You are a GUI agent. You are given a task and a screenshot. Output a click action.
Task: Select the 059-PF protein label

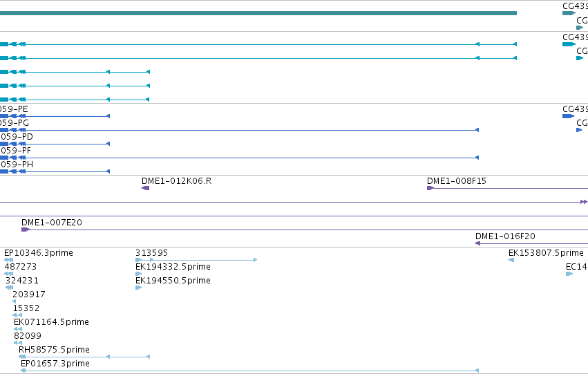[x=15, y=151]
